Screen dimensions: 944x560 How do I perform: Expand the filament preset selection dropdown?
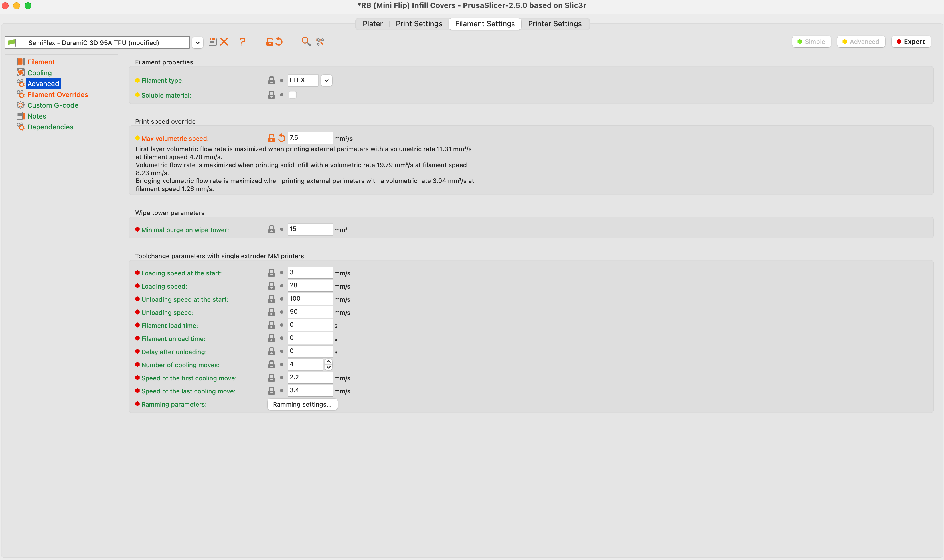point(197,43)
